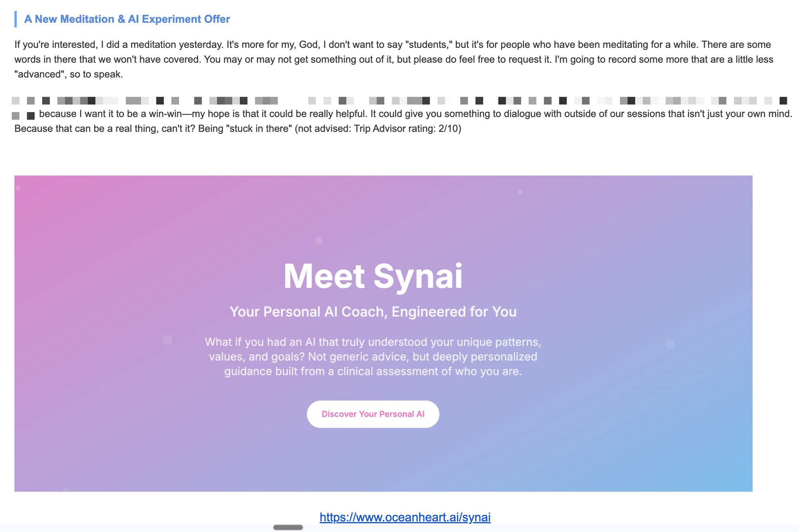Add banner image to Google Drive
The image size is (799, 532).
click(713, 473)
